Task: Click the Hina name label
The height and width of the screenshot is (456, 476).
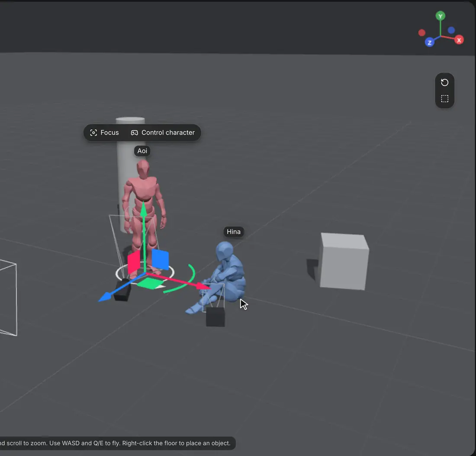Action: pyautogui.click(x=233, y=232)
